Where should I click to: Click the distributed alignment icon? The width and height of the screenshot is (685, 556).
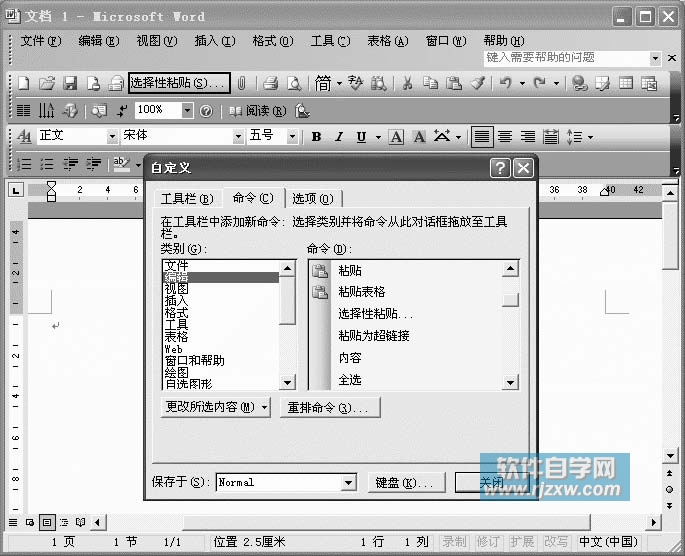coord(550,137)
